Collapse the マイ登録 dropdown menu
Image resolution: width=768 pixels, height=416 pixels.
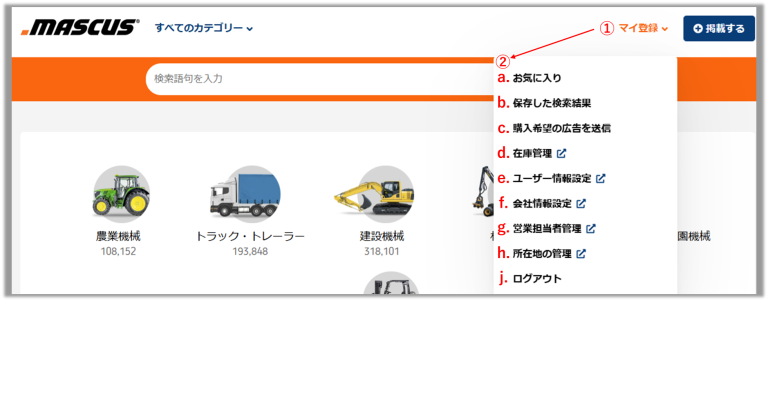[x=643, y=28]
